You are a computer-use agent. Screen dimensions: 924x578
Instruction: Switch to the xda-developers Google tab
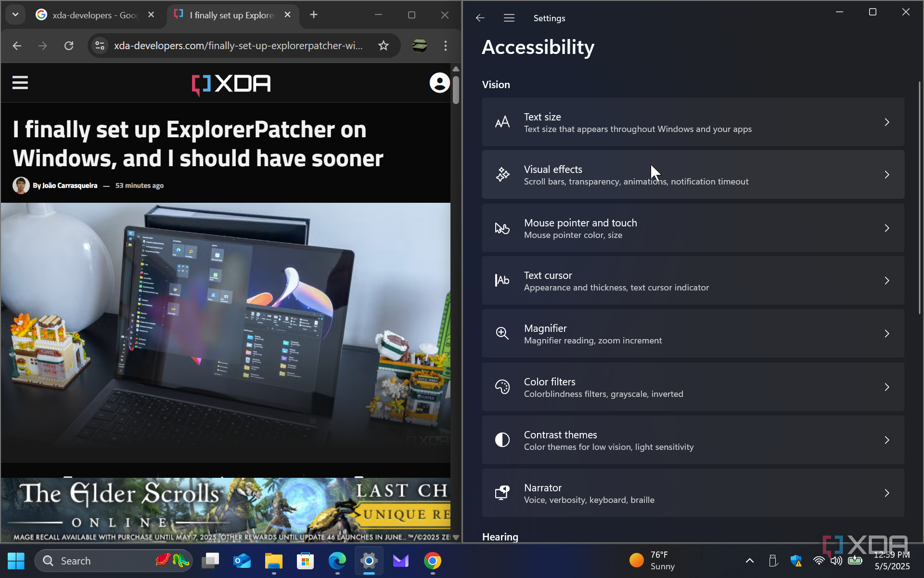94,15
